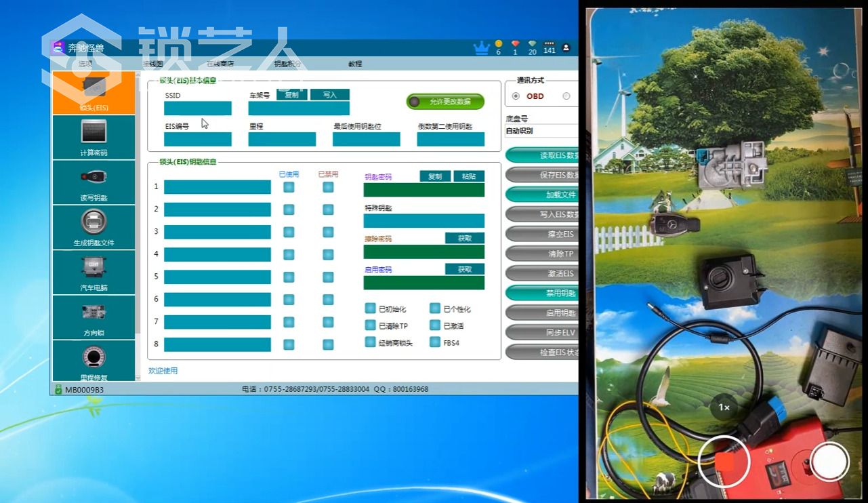Click the 清除TP button
Image resolution: width=868 pixels, height=503 pixels.
(x=542, y=254)
